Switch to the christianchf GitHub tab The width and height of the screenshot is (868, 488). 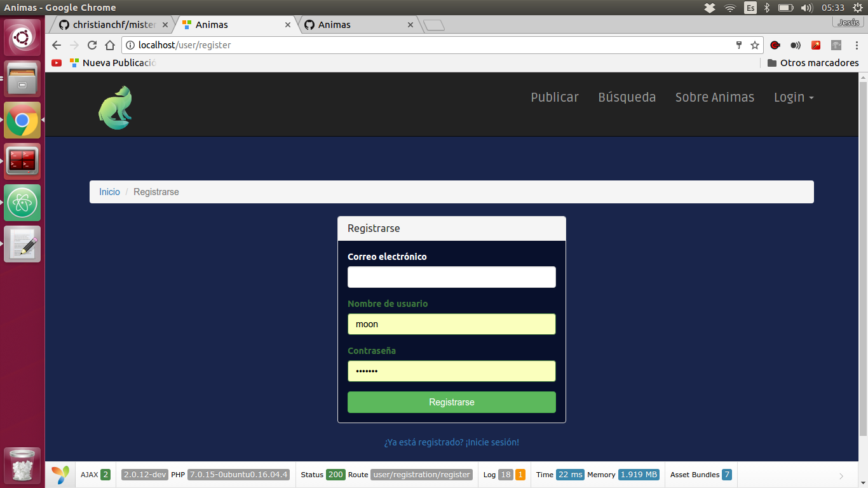pyautogui.click(x=108, y=25)
